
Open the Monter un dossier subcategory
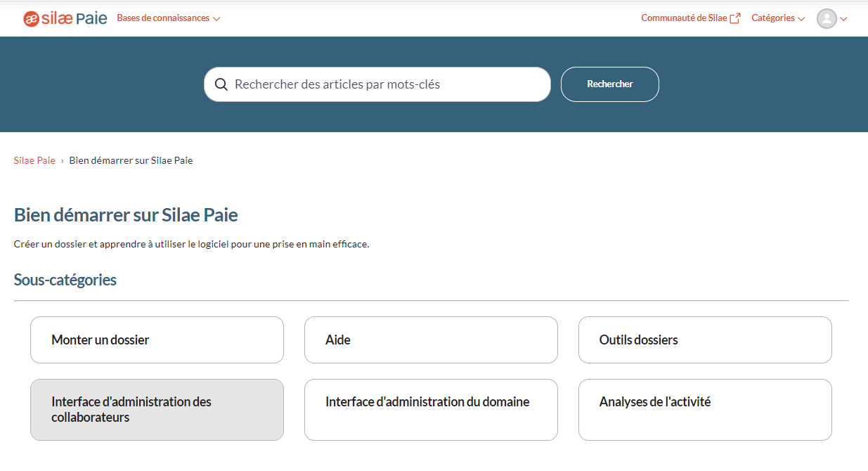tap(156, 340)
